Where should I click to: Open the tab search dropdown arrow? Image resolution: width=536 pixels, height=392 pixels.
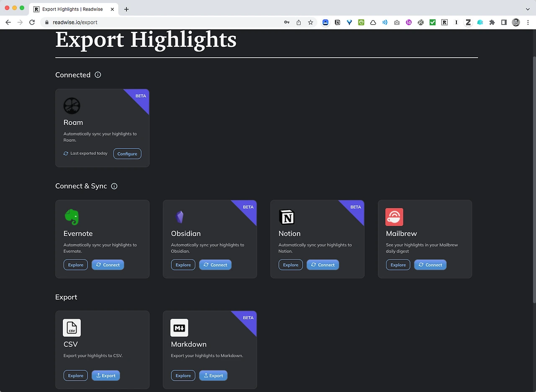point(528,9)
